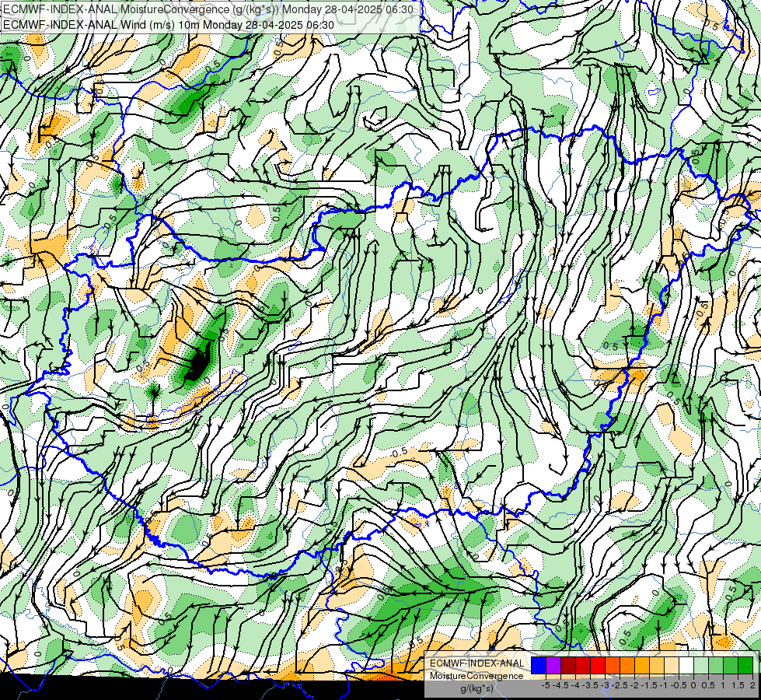Click the MoistureConvergence title line at top
Image resolution: width=761 pixels, height=700 pixels.
[x=208, y=9]
